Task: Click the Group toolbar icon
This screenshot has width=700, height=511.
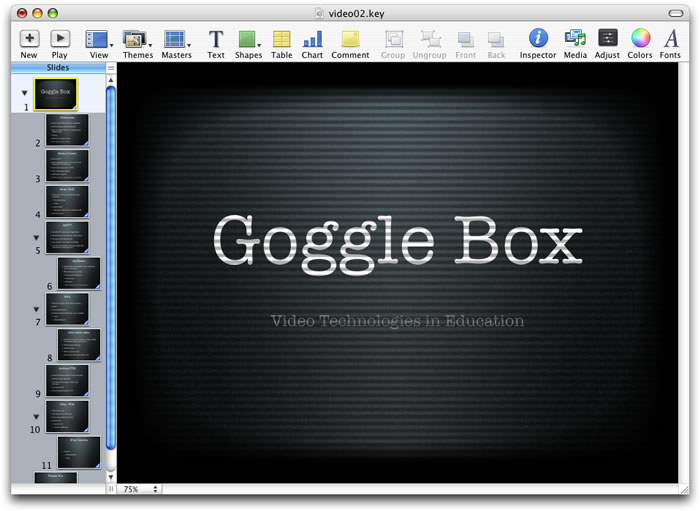Action: 393,39
